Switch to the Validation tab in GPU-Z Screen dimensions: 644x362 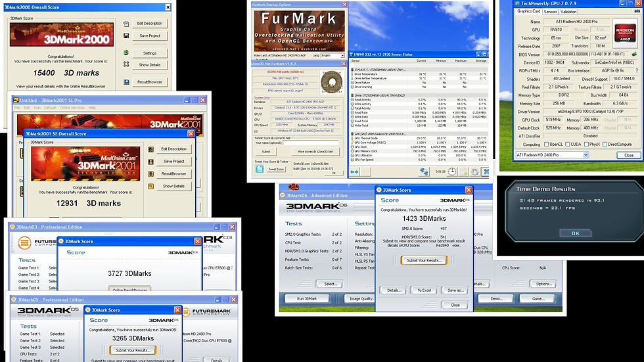coord(568,12)
